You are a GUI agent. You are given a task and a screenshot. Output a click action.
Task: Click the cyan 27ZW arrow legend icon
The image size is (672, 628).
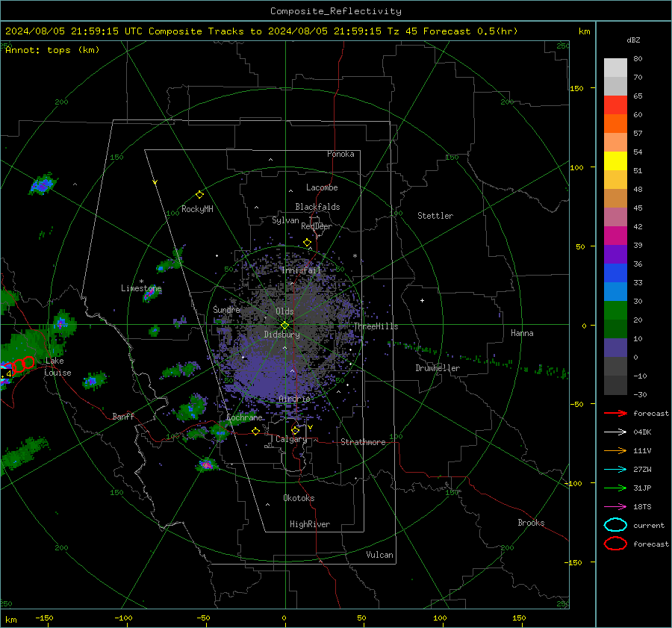(x=615, y=470)
